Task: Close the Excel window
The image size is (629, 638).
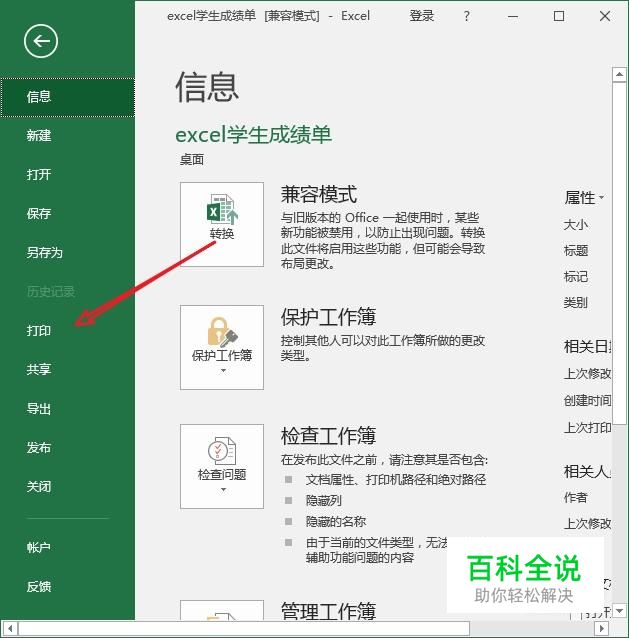Action: pyautogui.click(x=605, y=16)
